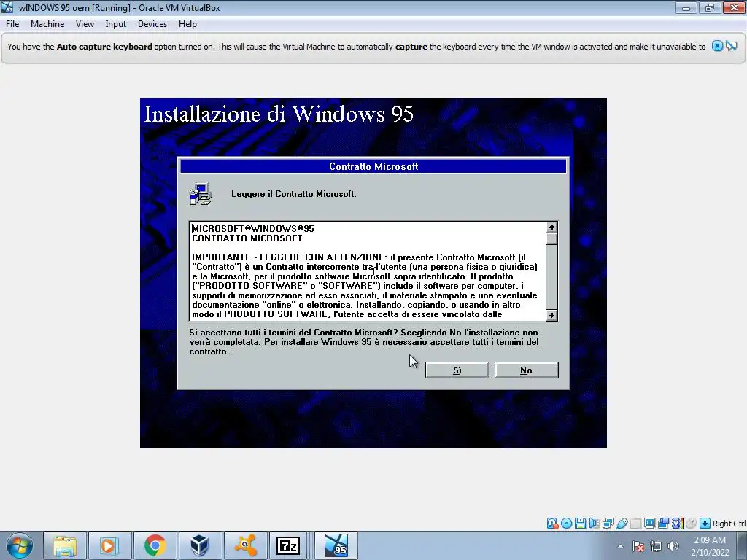Suppress future notifications with crossed speech bubble icon
This screenshot has width=747, height=560.
pos(732,46)
